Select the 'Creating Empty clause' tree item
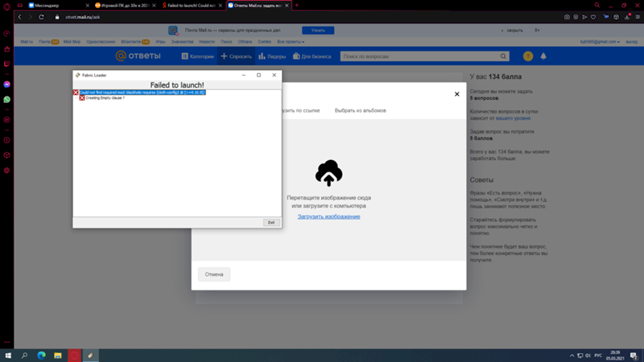644x362 pixels. tap(105, 98)
